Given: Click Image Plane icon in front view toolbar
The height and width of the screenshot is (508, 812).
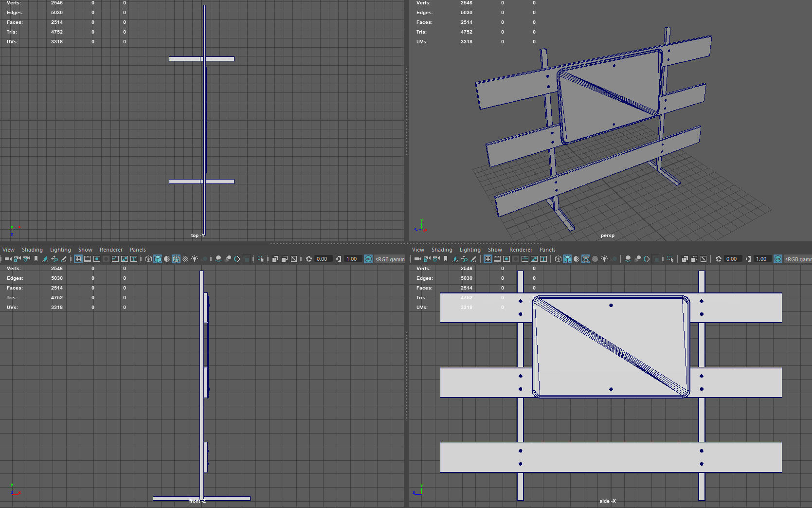Looking at the screenshot, I should coord(45,259).
